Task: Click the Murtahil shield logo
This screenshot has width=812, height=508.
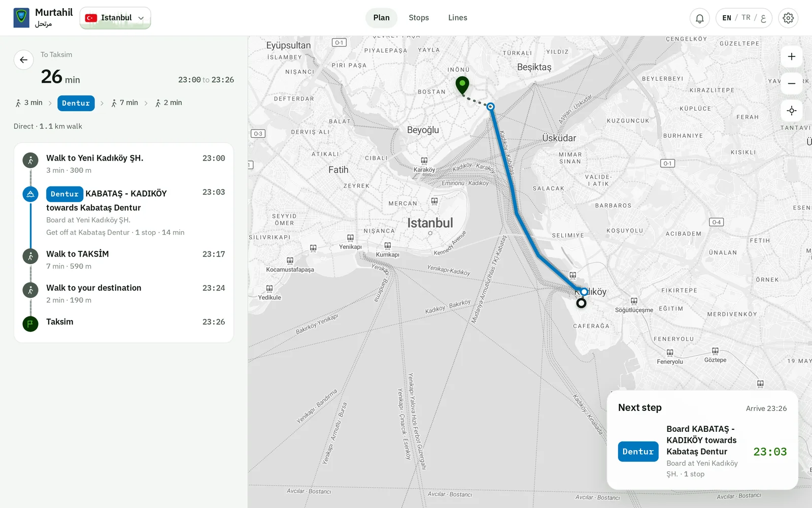Action: tap(21, 18)
